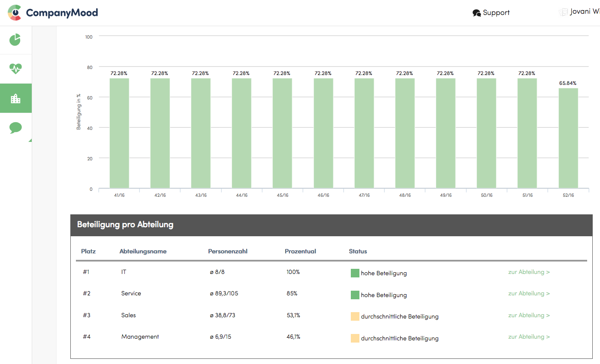Click the rank #2 cell

87,293
